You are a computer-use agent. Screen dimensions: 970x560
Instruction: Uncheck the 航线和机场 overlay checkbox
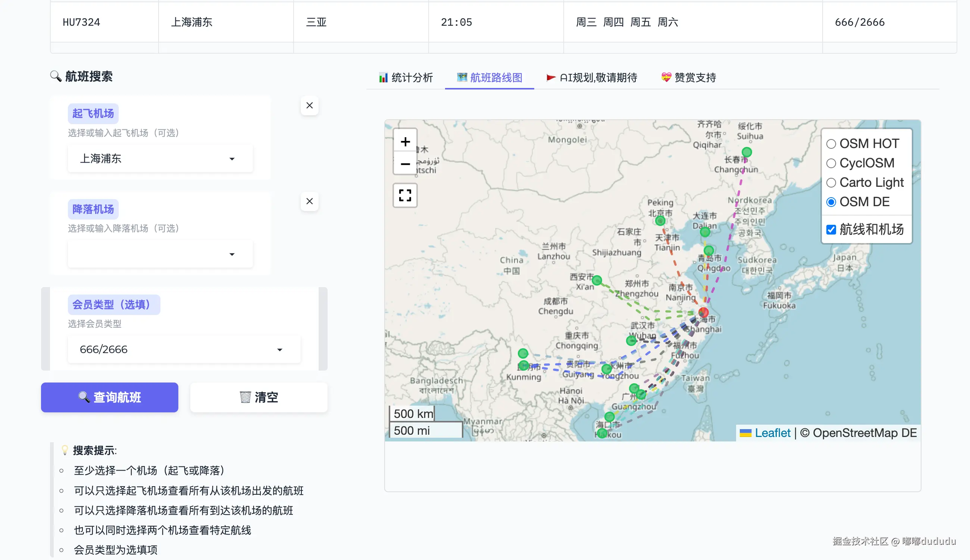(831, 230)
